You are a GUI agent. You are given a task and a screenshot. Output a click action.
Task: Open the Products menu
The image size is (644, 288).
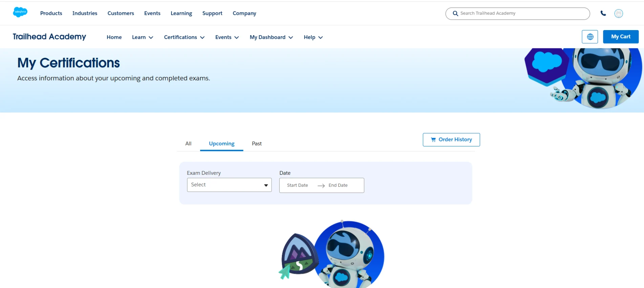pyautogui.click(x=51, y=13)
